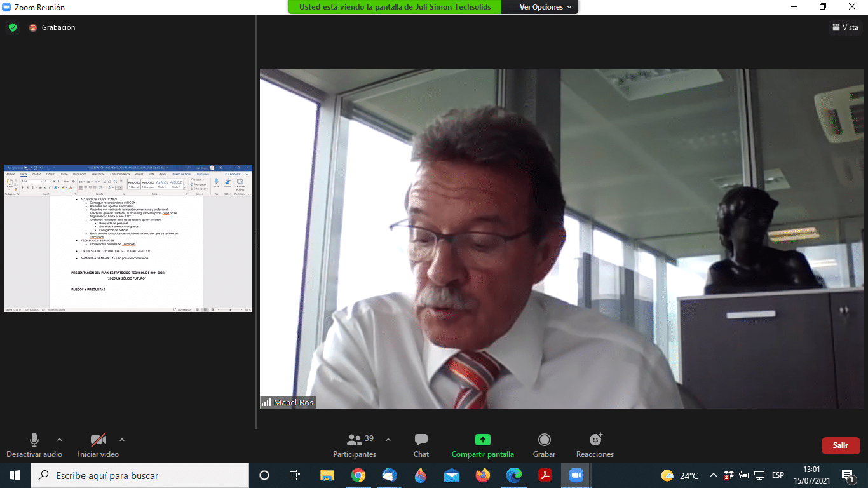Start recording with Grabar button
The image size is (868, 488).
coord(544,445)
